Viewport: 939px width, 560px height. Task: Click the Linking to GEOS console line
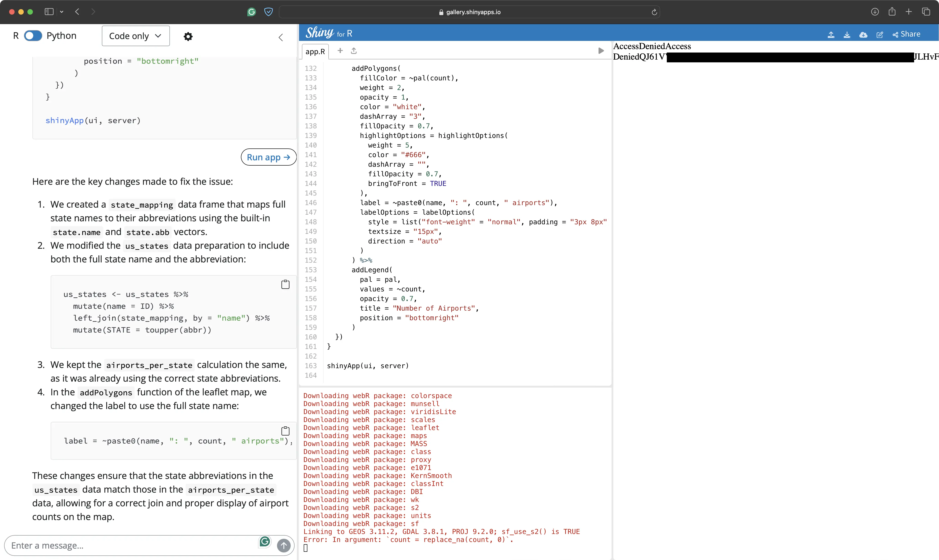(x=441, y=532)
